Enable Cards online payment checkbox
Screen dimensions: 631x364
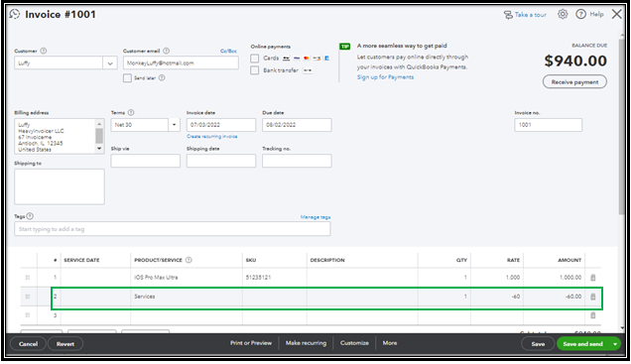tap(254, 59)
